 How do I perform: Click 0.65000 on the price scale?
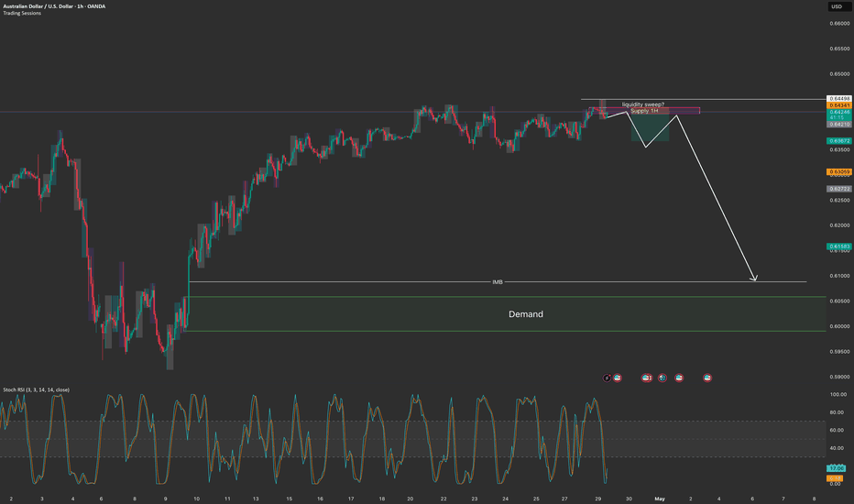point(839,73)
